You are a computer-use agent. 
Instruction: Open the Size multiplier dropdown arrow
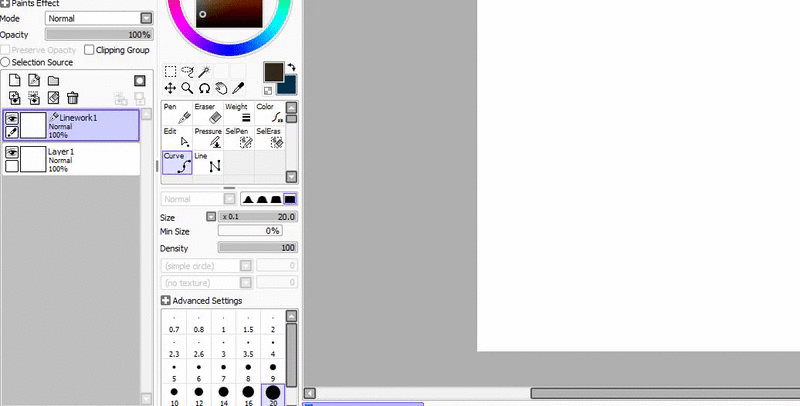click(x=211, y=216)
